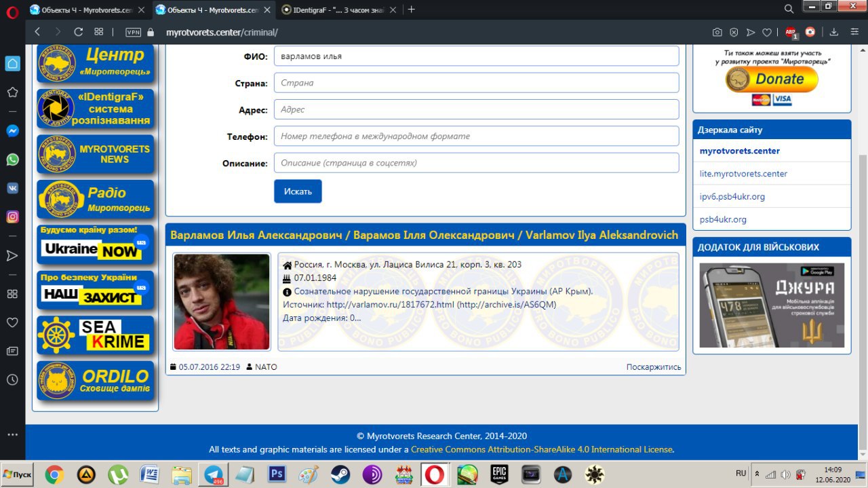Click the Описание input field

pyautogui.click(x=476, y=163)
